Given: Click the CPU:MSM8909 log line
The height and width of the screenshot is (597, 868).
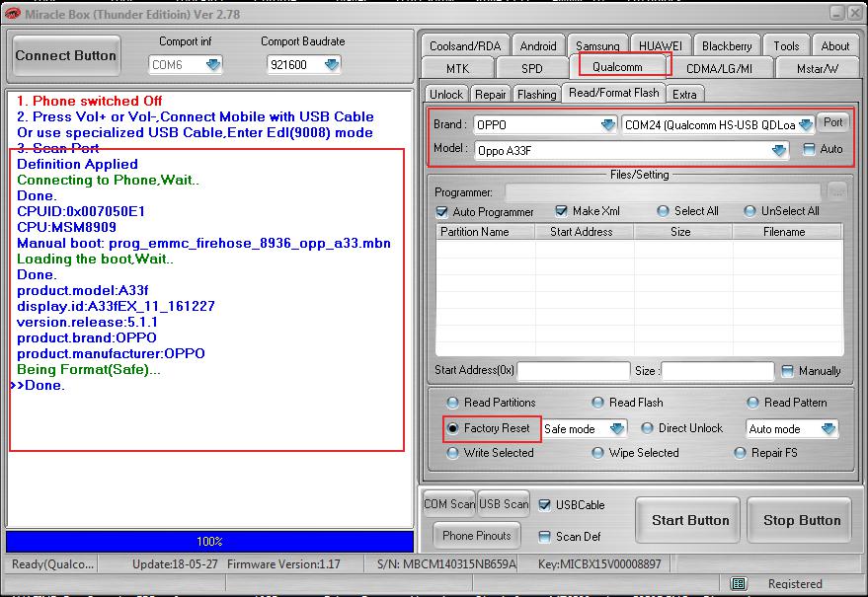Looking at the screenshot, I should 66,227.
